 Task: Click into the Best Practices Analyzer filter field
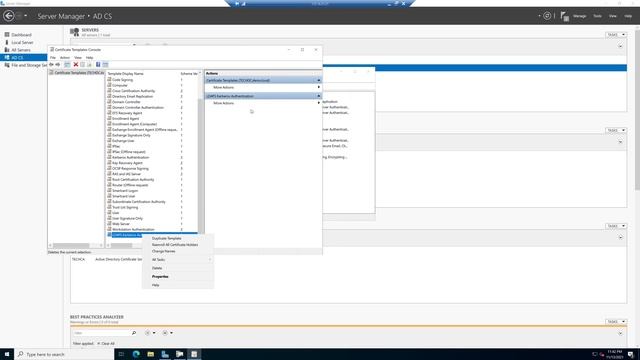(101, 333)
